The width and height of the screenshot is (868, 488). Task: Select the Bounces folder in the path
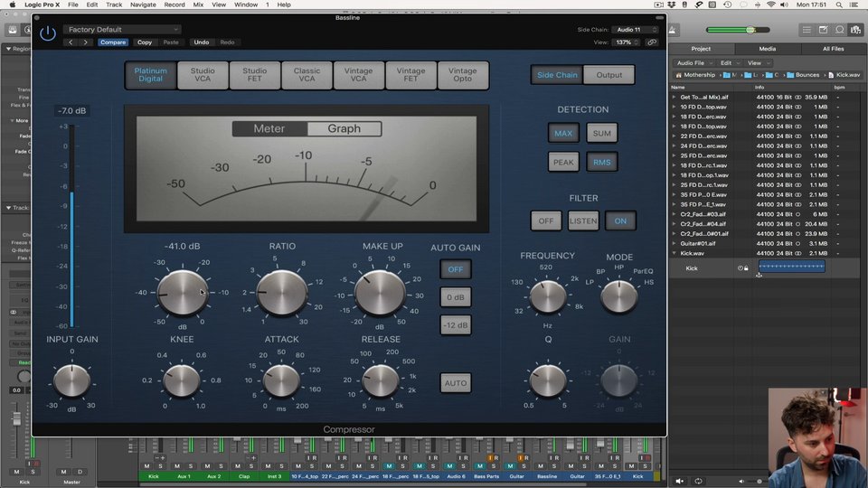(803, 75)
